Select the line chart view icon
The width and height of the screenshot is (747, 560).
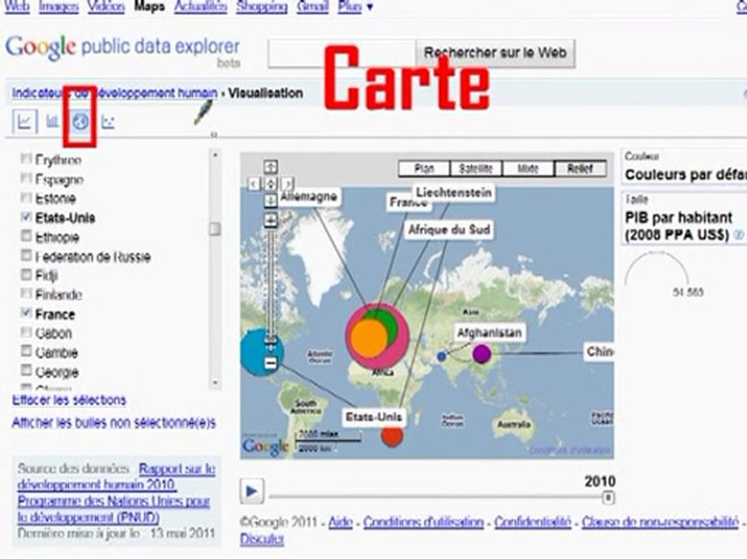[x=24, y=121]
